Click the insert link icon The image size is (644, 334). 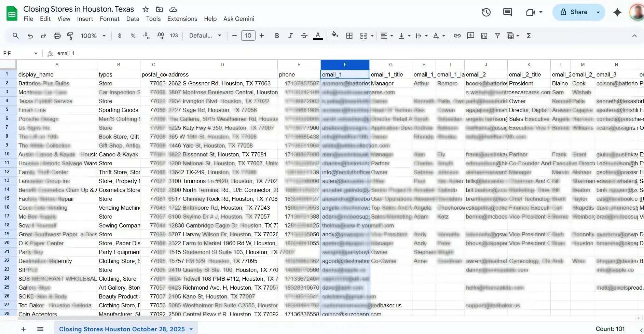[457, 36]
